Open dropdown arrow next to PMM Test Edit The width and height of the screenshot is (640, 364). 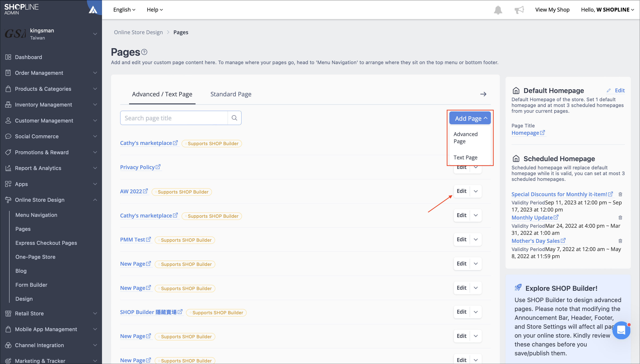tap(476, 239)
